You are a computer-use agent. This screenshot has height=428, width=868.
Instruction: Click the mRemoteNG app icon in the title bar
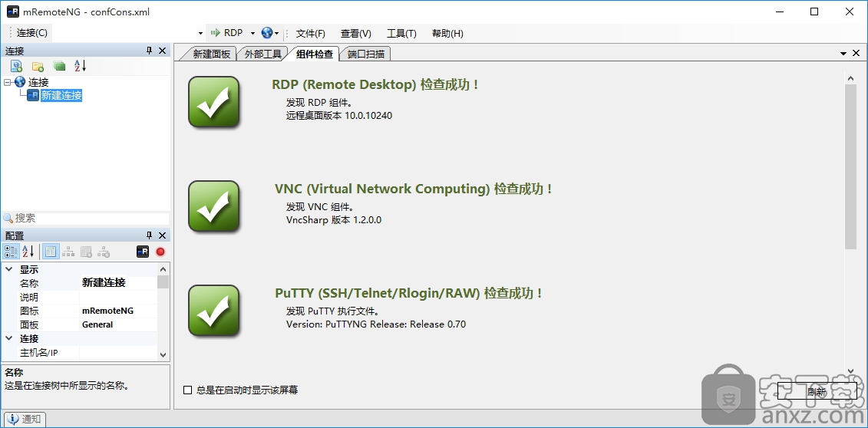(13, 12)
